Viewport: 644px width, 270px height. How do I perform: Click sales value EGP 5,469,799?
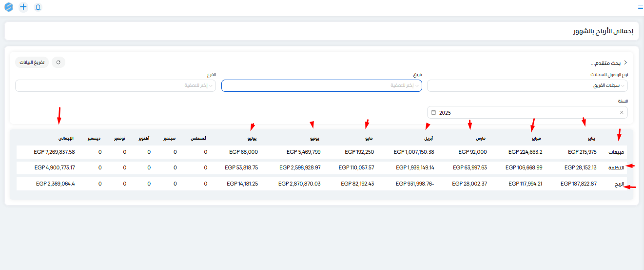(303, 152)
